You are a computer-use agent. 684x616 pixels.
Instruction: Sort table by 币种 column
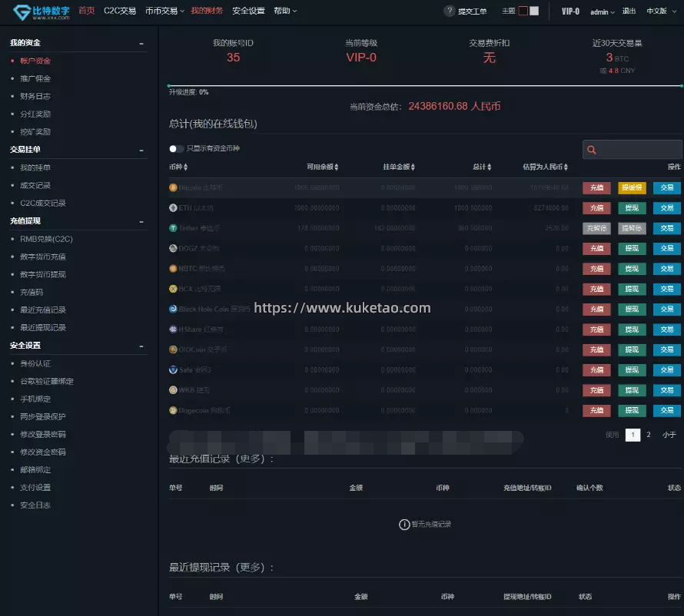coord(178,167)
